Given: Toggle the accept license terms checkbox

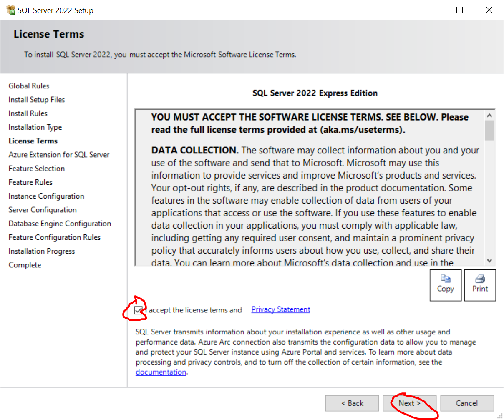Looking at the screenshot, I should 139,310.
